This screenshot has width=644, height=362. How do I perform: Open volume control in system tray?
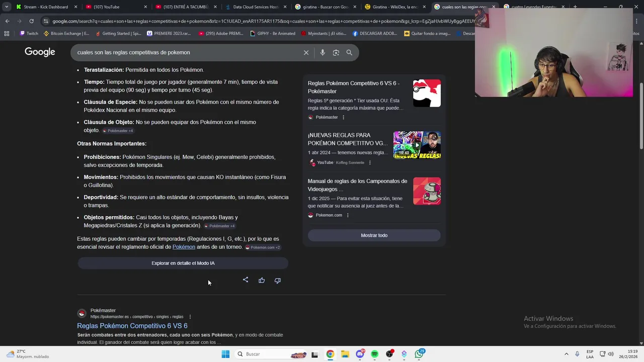point(611,354)
